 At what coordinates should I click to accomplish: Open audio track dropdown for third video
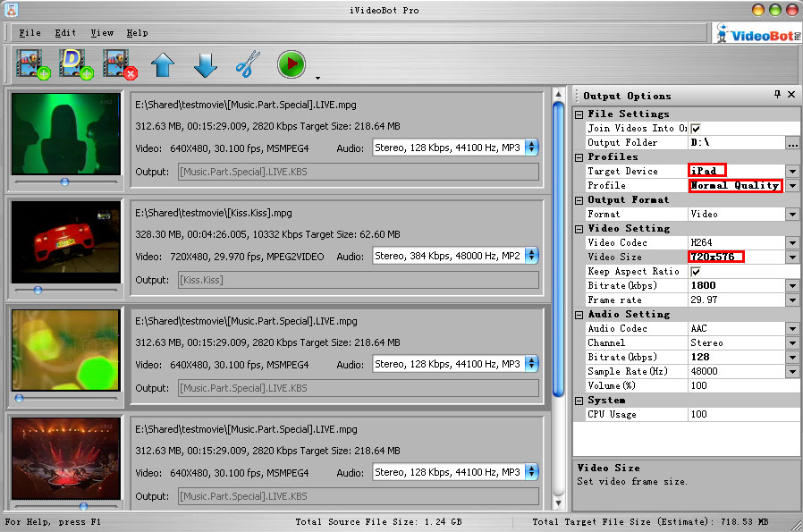(x=531, y=364)
